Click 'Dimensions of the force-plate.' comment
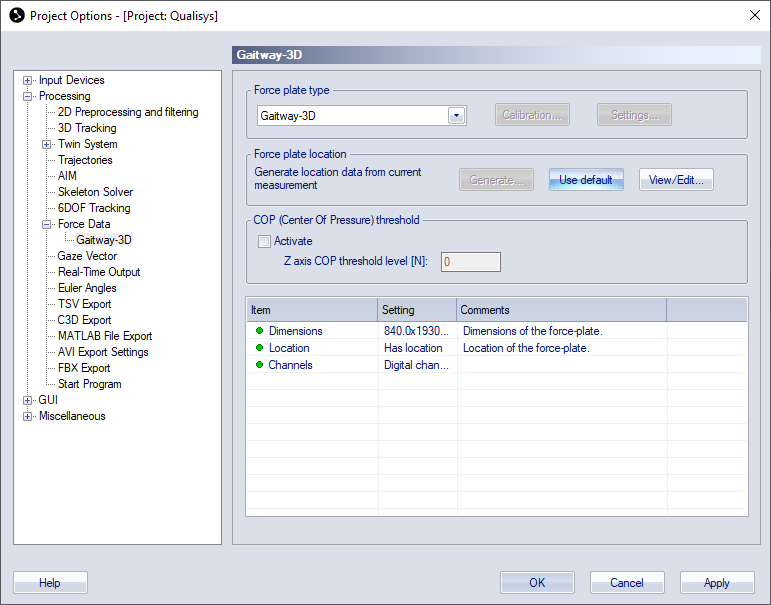The height and width of the screenshot is (605, 771). tap(533, 331)
